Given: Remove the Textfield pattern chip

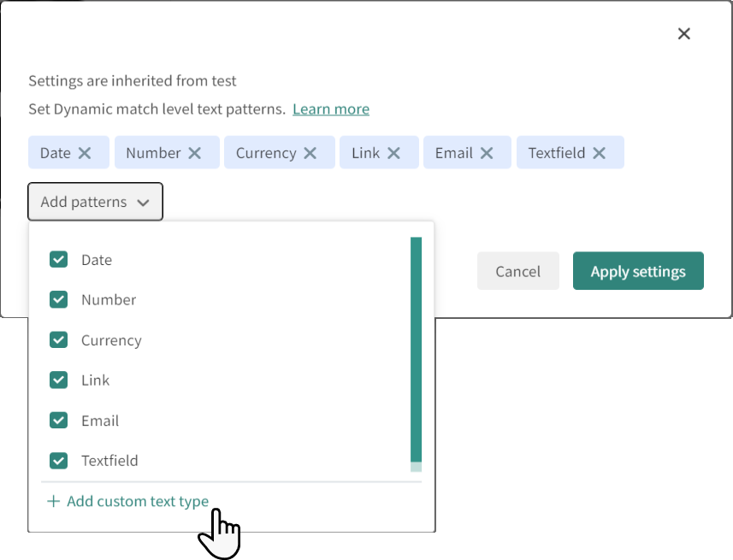Looking at the screenshot, I should 600,153.
